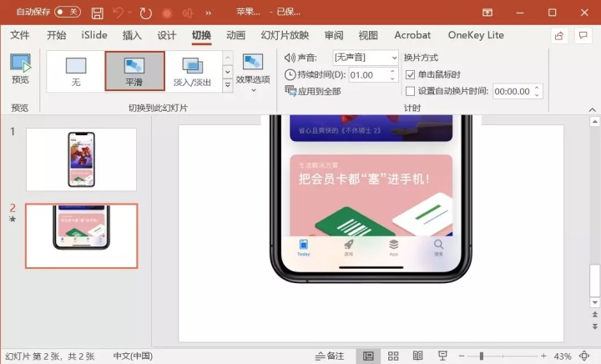601x364 pixels.
Task: Select slide 2 thumbnail
Action: [x=81, y=235]
